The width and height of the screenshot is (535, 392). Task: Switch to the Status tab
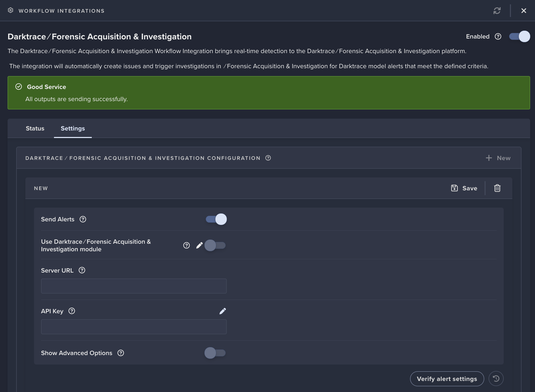[x=35, y=129]
